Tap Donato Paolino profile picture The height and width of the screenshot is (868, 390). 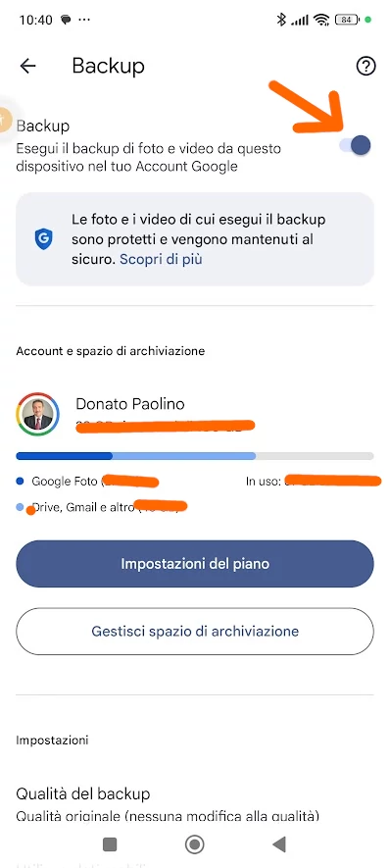point(38,414)
